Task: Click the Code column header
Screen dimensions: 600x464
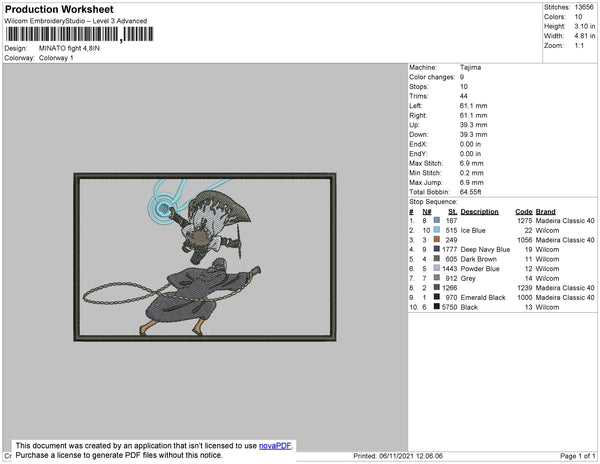Action: point(523,212)
